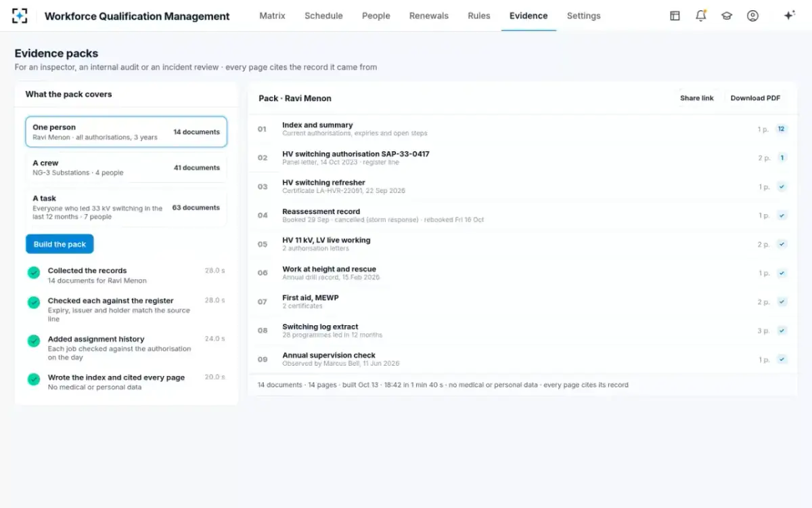The height and width of the screenshot is (508, 812).
Task: Click check badge for Reassessment record
Action: (782, 215)
